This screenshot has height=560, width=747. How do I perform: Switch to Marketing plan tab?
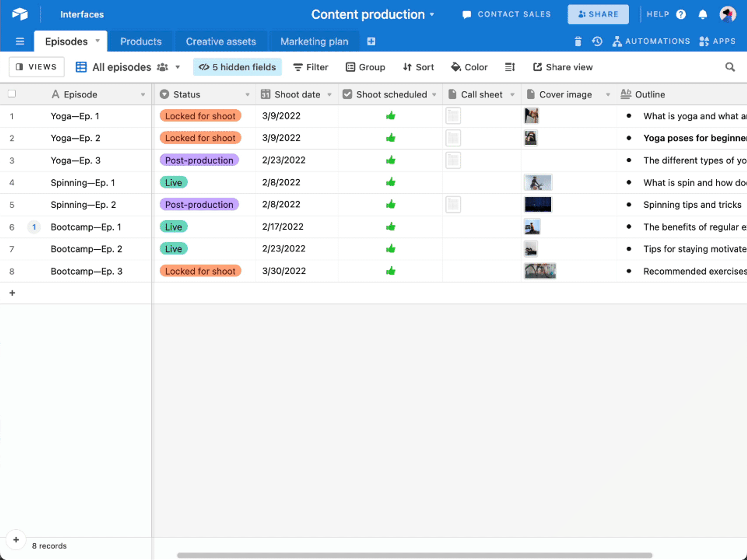(x=314, y=42)
